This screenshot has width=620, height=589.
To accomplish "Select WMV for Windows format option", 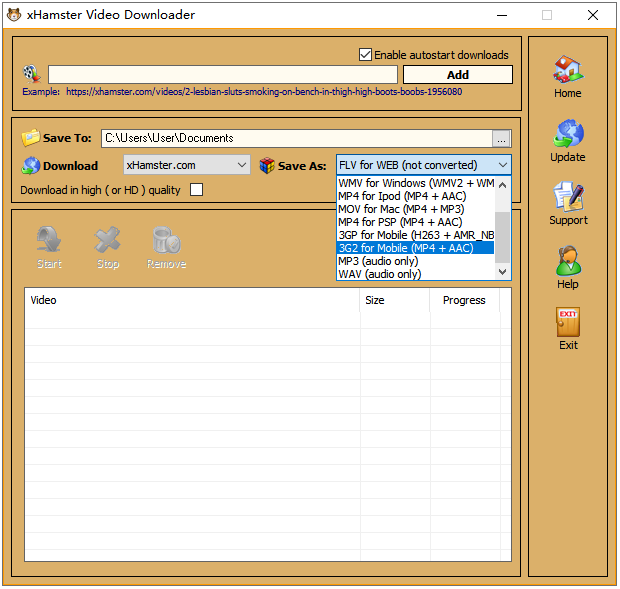I will [416, 183].
